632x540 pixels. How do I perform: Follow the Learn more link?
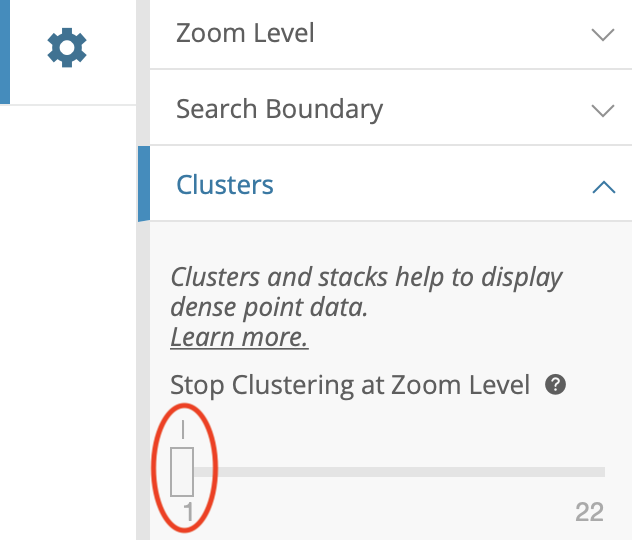[239, 337]
